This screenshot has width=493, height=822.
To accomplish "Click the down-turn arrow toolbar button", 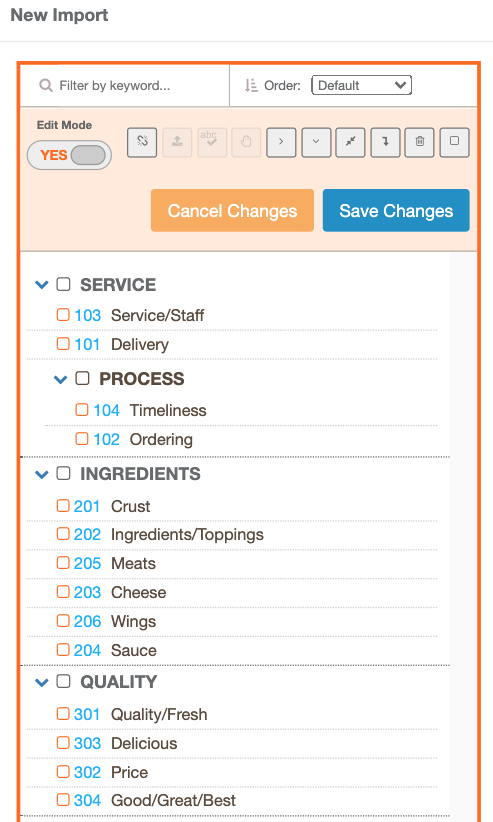I will coord(385,142).
